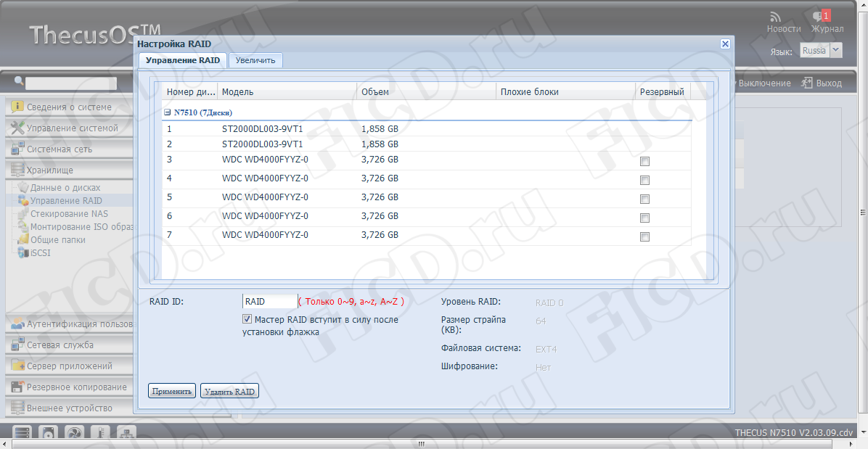
Task: Sort by Модель column header
Action: click(x=287, y=92)
